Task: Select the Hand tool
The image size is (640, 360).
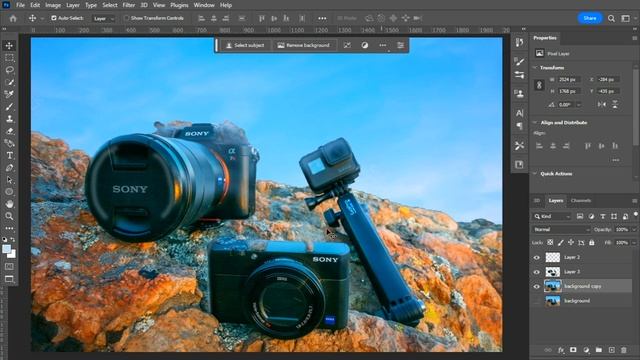Action: (9, 204)
